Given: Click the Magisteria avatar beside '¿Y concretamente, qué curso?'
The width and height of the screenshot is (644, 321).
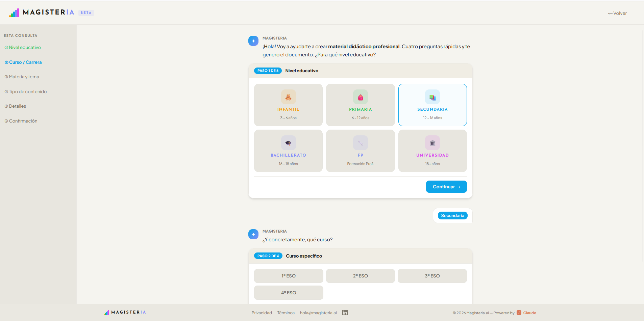Looking at the screenshot, I should 253,234.
